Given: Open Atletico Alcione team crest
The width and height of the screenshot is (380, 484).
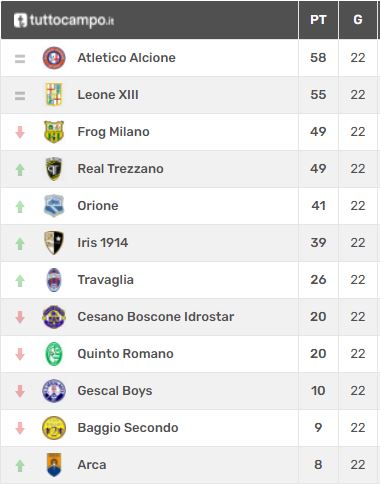Looking at the screenshot, I should click(x=54, y=58).
